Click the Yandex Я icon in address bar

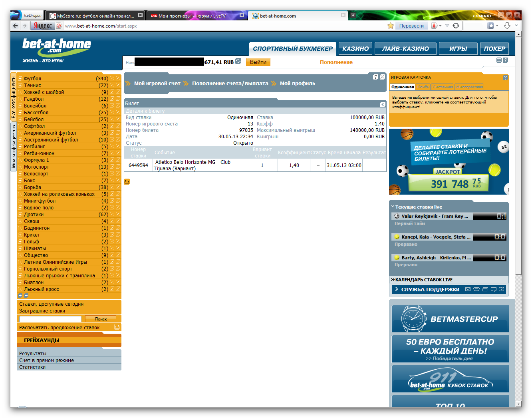[434, 26]
